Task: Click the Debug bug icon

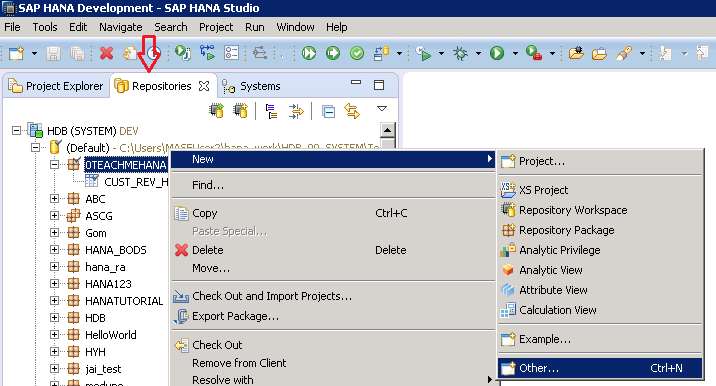Action: tap(460, 53)
